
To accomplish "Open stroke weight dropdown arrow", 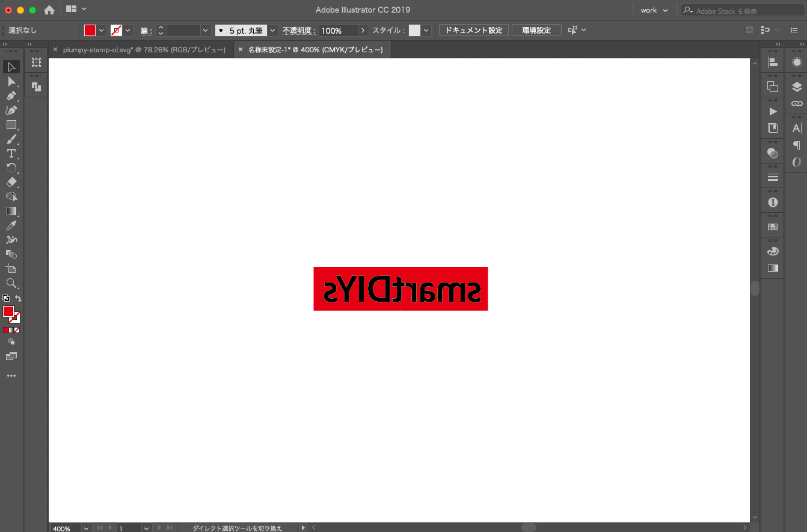I will (x=206, y=30).
